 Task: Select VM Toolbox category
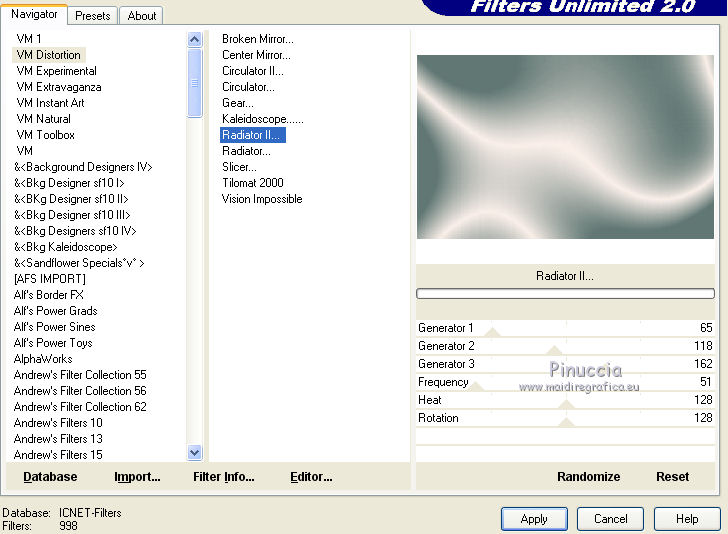pyautogui.click(x=46, y=135)
